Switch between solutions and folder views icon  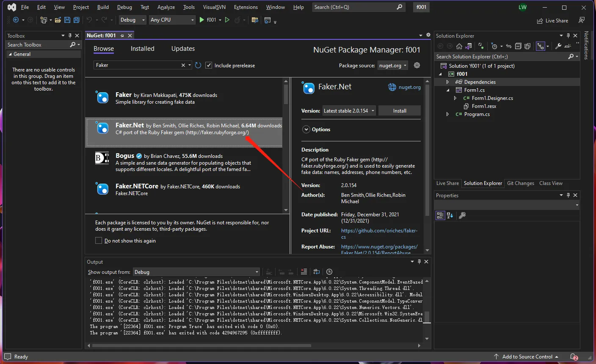[469, 46]
